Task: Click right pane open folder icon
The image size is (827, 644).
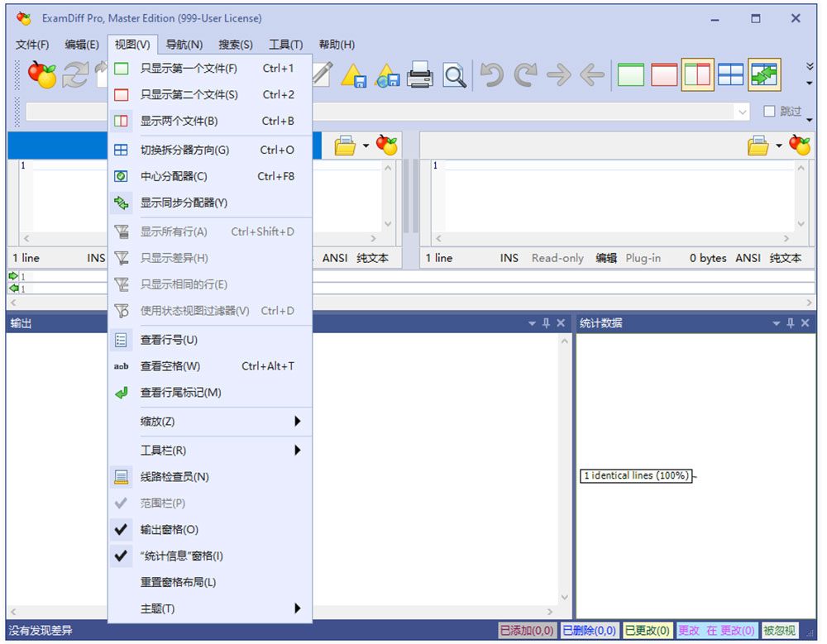Action: pos(758,145)
